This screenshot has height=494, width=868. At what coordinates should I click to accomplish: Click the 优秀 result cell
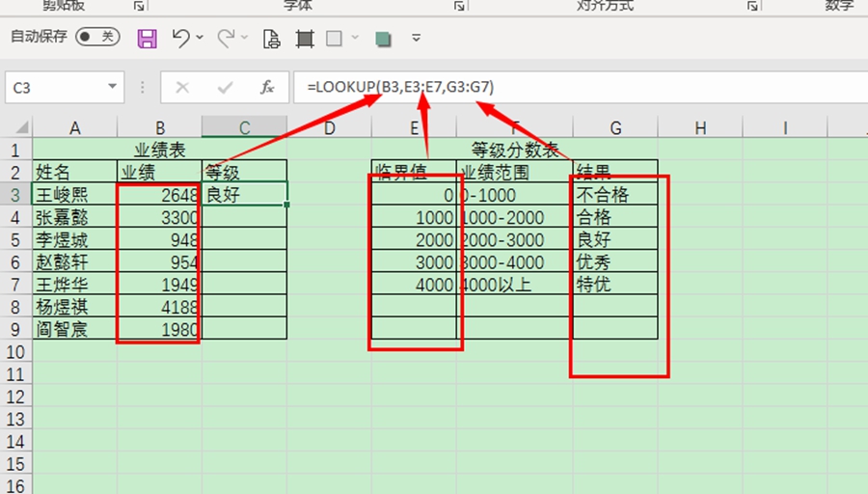coord(615,261)
